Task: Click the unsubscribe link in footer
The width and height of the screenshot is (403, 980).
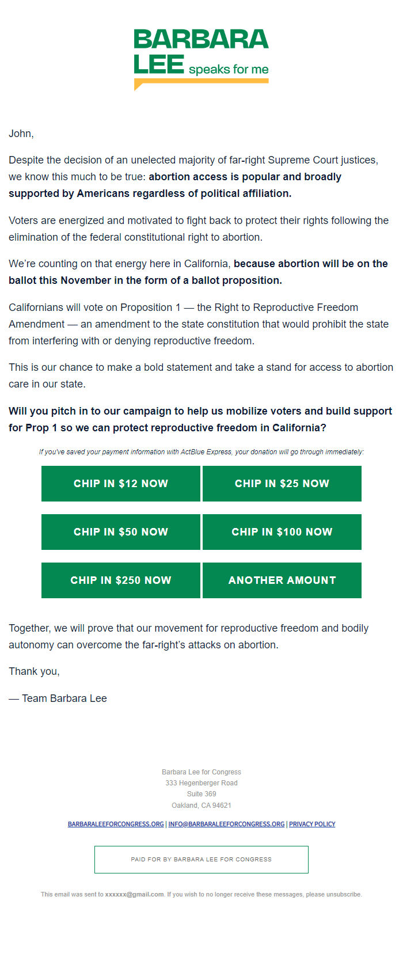Action: pos(344,894)
